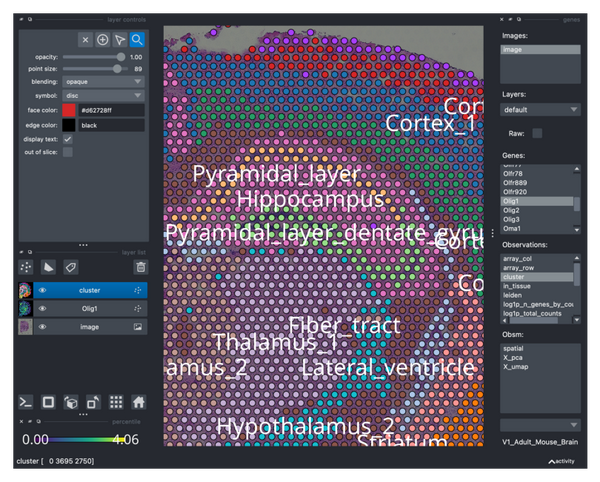Image resolution: width=600 pixels, height=482 pixels.
Task: Activate the select points arrow tool
Action: [x=120, y=40]
